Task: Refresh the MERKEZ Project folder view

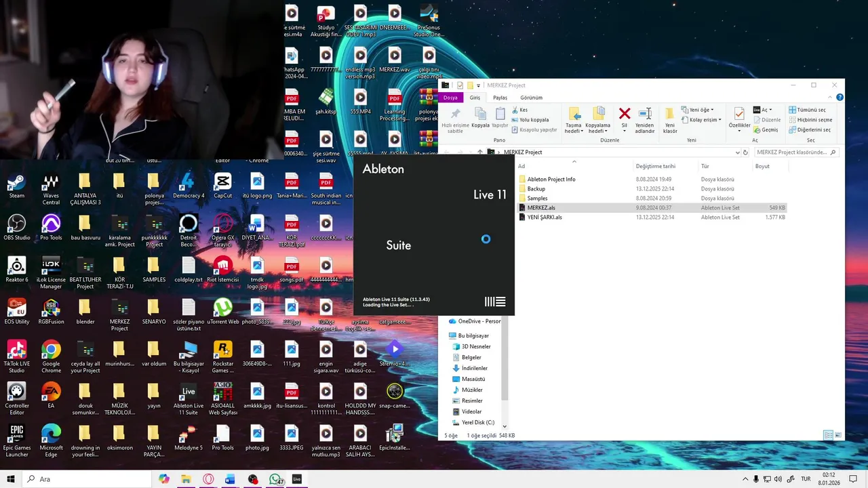Action: pos(745,152)
